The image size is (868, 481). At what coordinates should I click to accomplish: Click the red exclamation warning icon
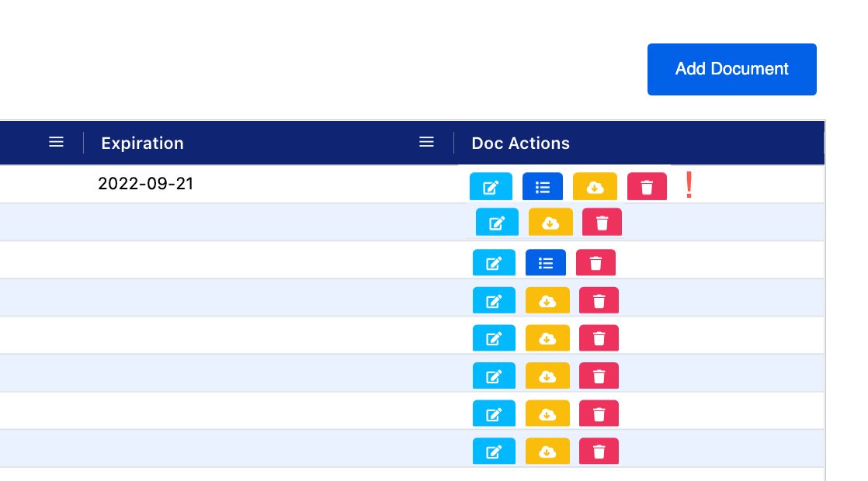click(689, 187)
